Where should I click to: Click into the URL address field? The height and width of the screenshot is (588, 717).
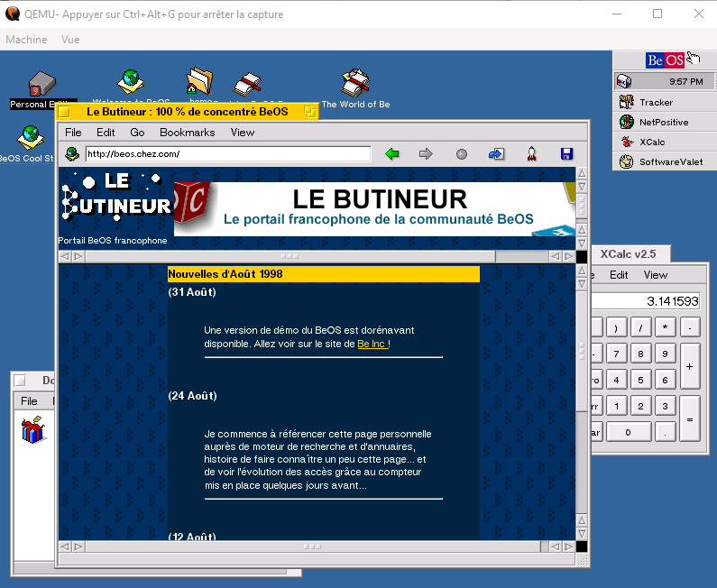point(228,154)
